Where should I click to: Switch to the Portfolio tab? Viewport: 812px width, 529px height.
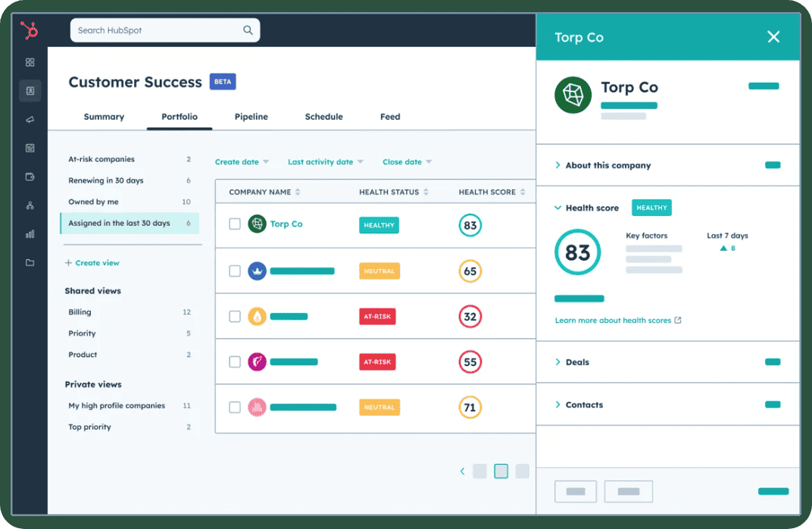coord(180,117)
